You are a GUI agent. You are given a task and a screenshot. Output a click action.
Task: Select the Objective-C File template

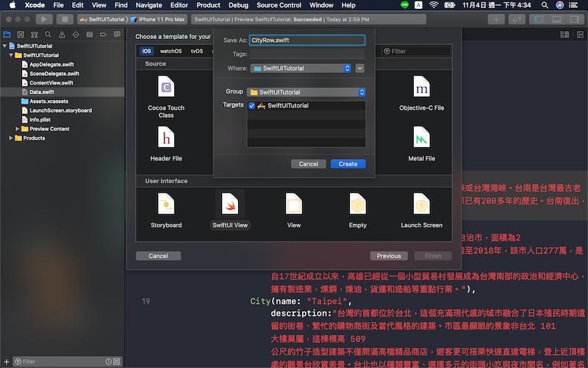coord(421,93)
